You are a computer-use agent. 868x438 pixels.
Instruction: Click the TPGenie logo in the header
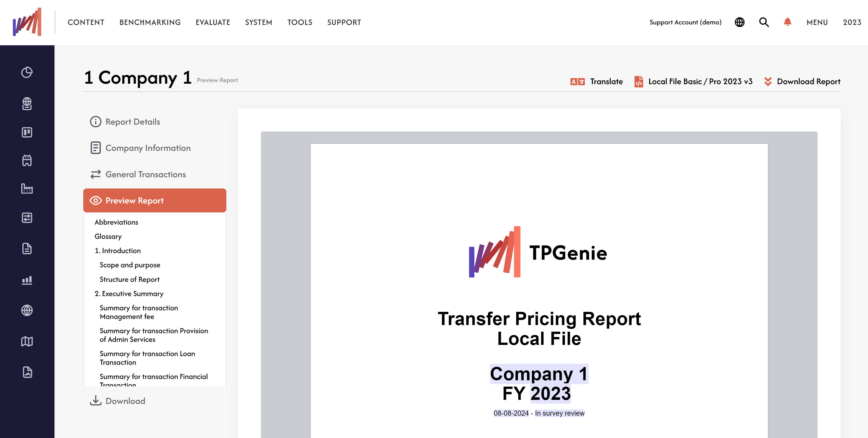(27, 22)
